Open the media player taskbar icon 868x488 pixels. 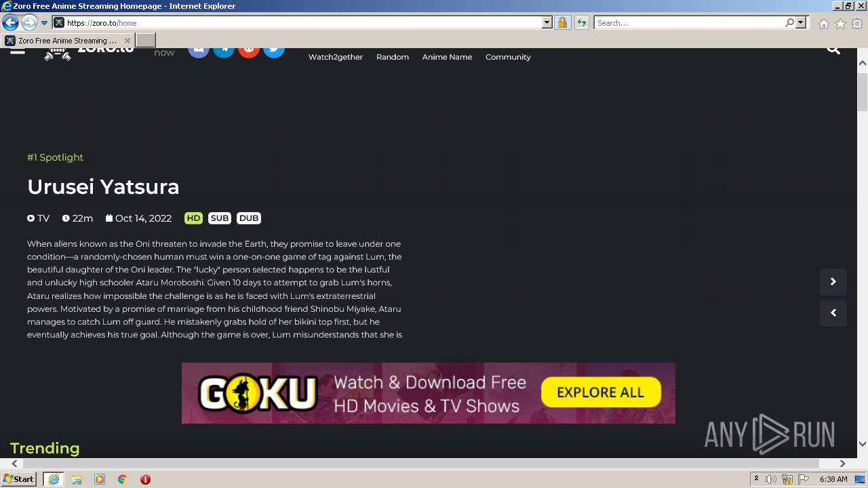(100, 479)
